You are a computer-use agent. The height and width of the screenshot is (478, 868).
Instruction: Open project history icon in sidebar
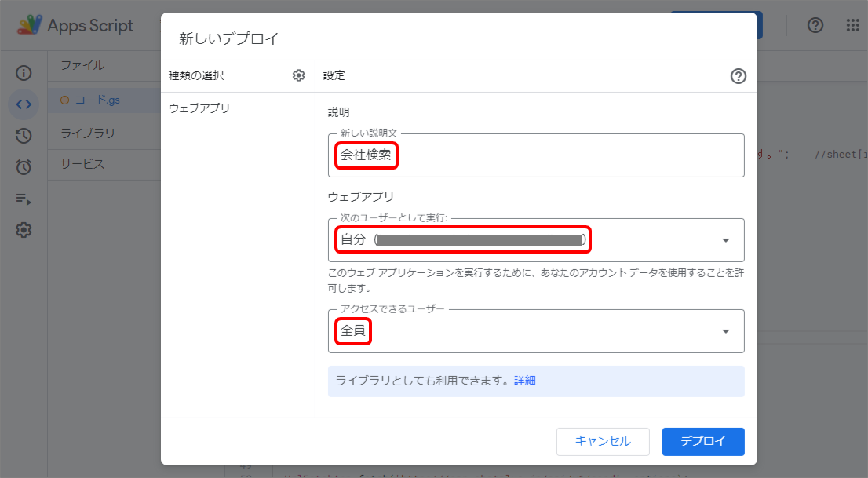coord(24,136)
